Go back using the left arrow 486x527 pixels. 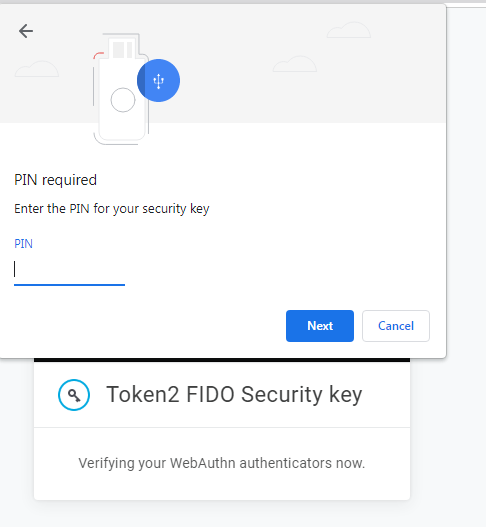pyautogui.click(x=26, y=31)
